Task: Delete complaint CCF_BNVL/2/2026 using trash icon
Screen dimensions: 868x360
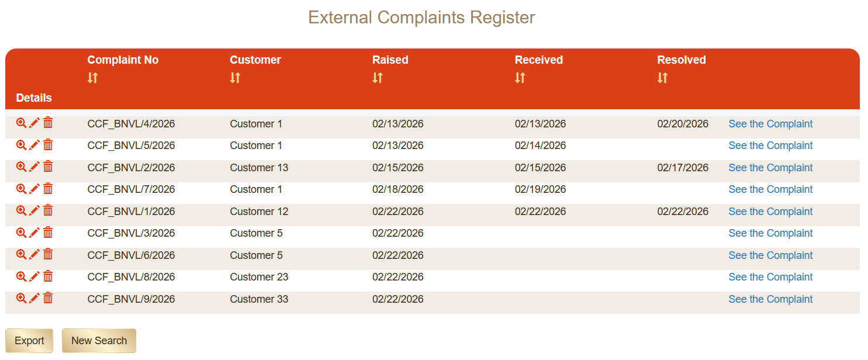Action: [x=48, y=167]
